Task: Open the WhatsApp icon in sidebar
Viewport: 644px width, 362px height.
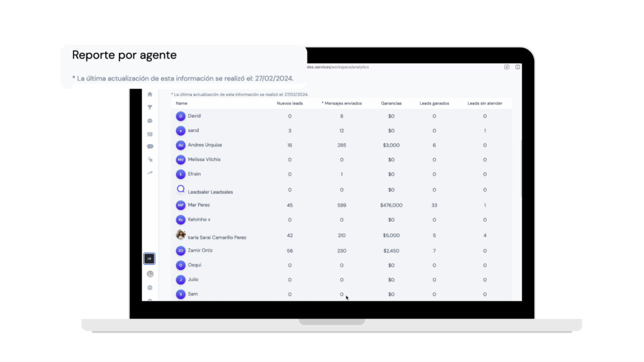Action: pos(150,274)
